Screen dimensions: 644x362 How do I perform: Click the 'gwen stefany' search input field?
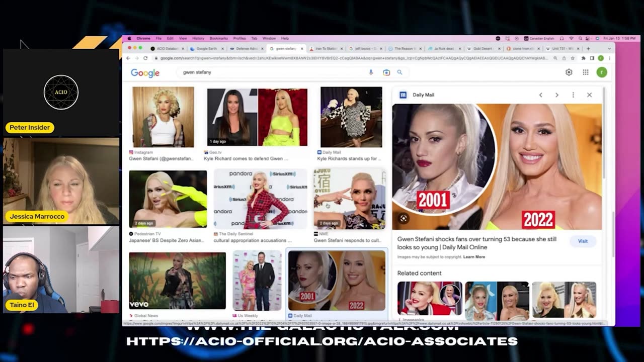pyautogui.click(x=272, y=72)
